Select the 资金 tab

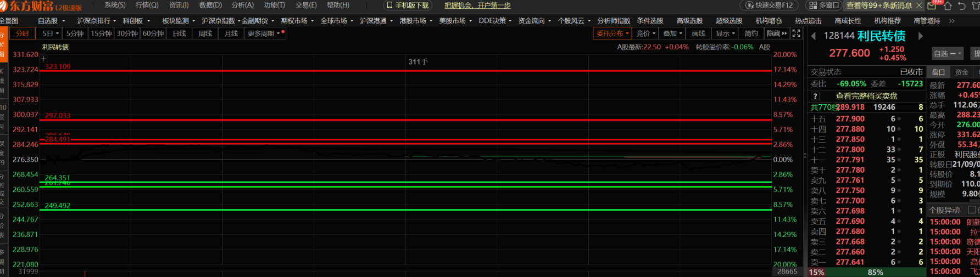(962, 72)
